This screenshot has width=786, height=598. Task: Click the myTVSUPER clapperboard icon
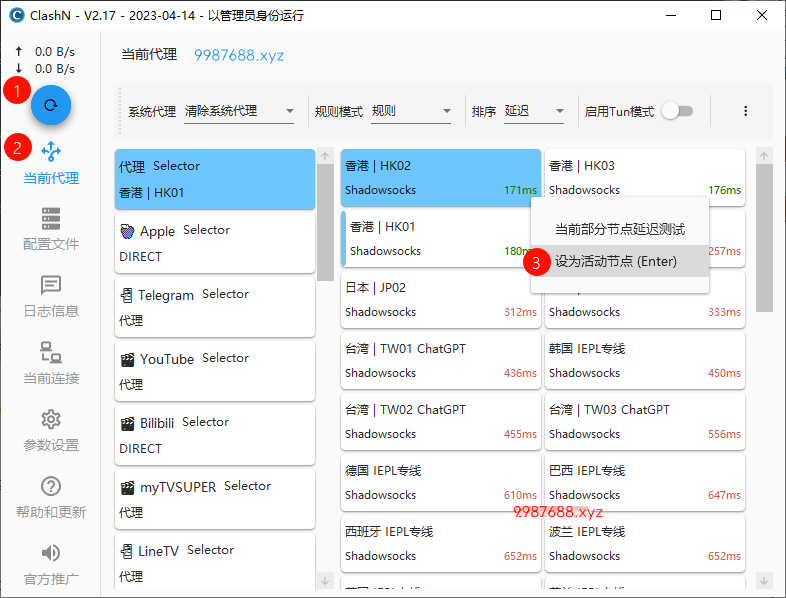(x=127, y=487)
